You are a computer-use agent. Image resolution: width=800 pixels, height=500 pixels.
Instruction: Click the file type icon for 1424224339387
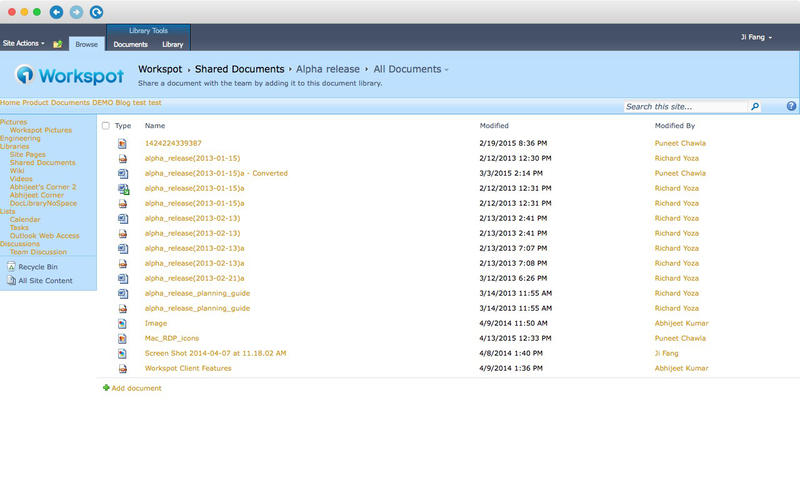point(123,143)
